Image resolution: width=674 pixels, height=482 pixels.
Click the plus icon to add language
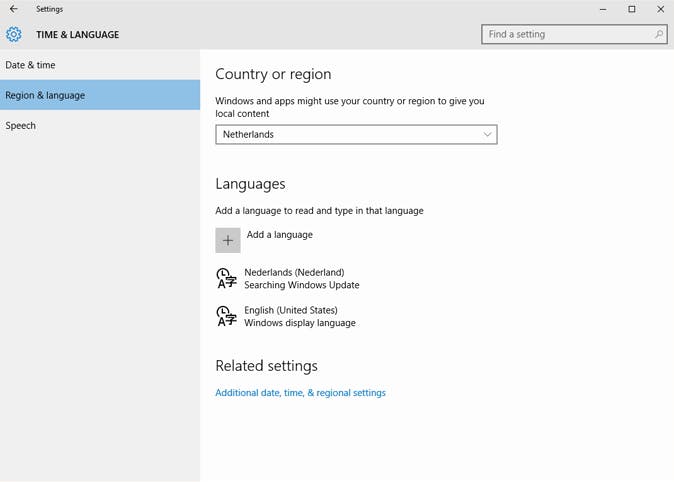point(228,240)
